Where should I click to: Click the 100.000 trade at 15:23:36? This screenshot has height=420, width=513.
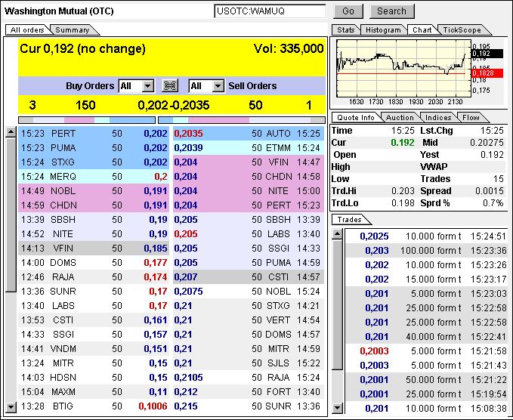pos(426,251)
